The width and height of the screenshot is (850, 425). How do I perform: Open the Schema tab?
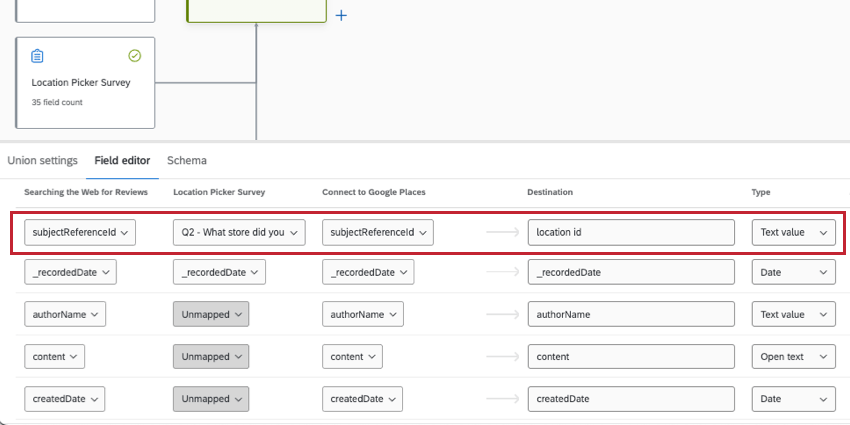[x=187, y=160]
